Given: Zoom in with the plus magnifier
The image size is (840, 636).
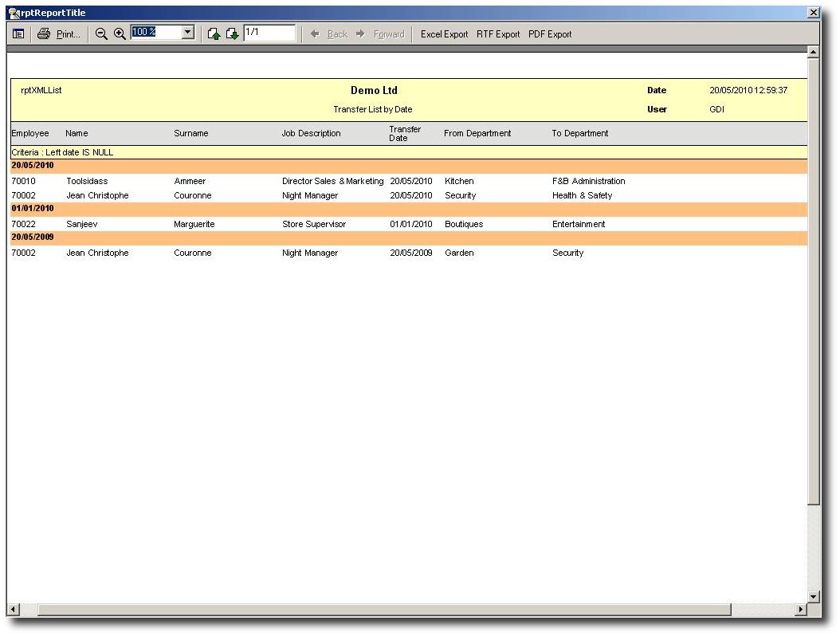Looking at the screenshot, I should [x=120, y=34].
